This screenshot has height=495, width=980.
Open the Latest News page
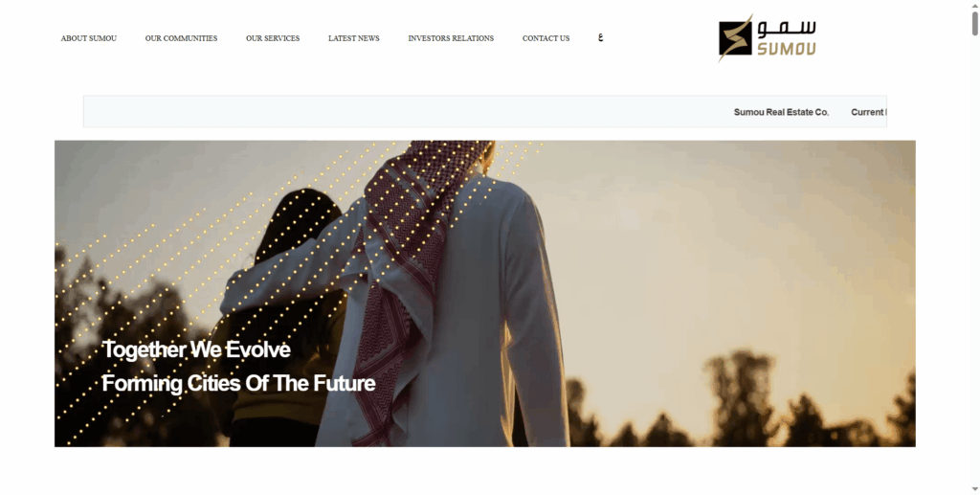tap(354, 38)
